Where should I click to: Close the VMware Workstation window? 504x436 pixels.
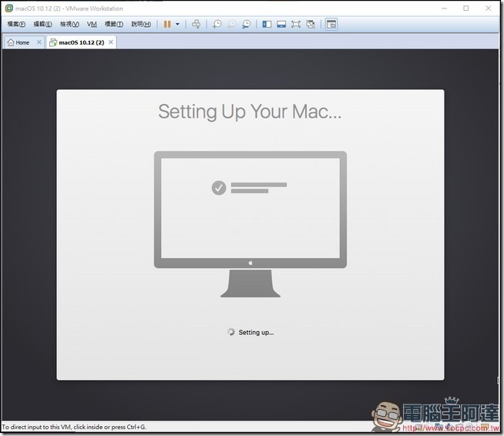[489, 8]
